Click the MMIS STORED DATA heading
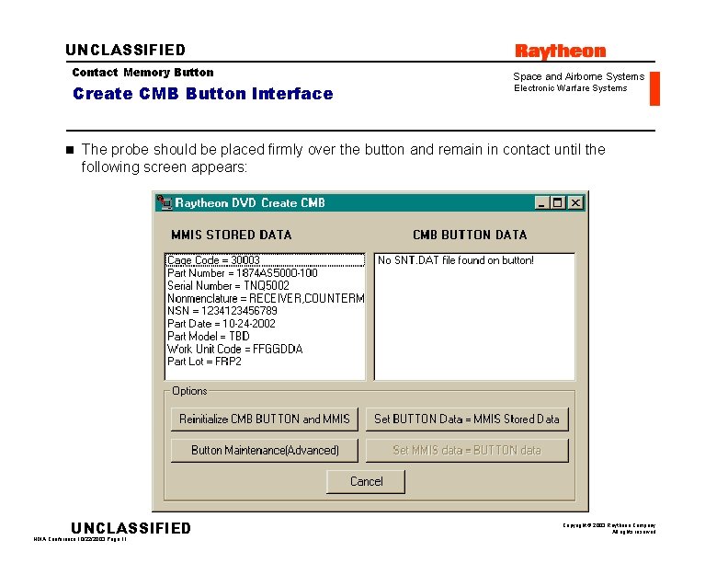Screen dimensions: 728x563 [x=232, y=236]
